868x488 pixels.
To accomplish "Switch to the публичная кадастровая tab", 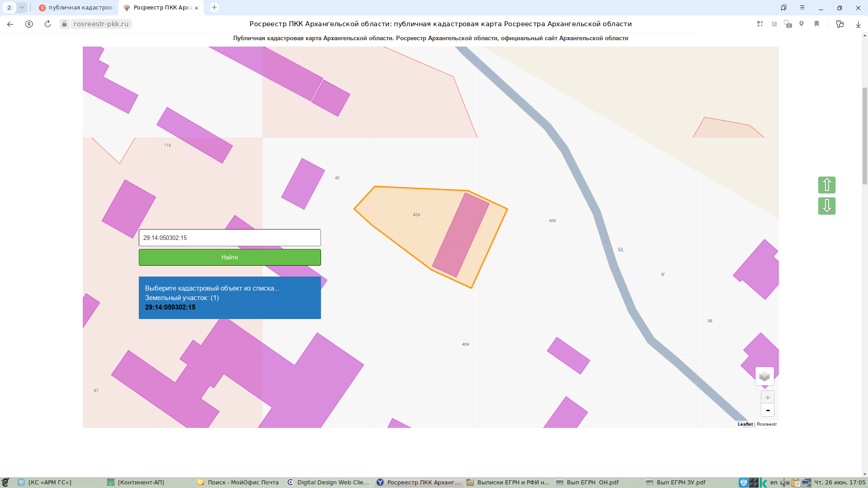I will [76, 8].
